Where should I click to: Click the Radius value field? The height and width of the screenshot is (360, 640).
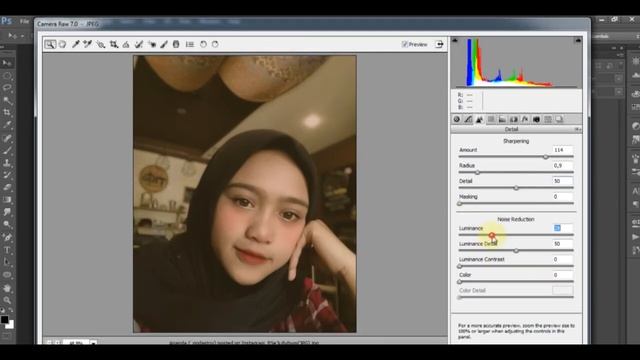click(x=562, y=165)
